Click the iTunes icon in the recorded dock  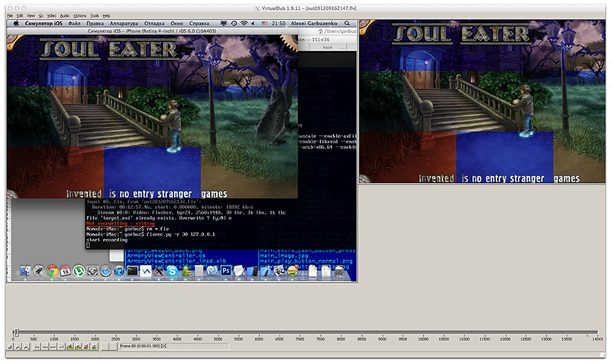tap(119, 271)
